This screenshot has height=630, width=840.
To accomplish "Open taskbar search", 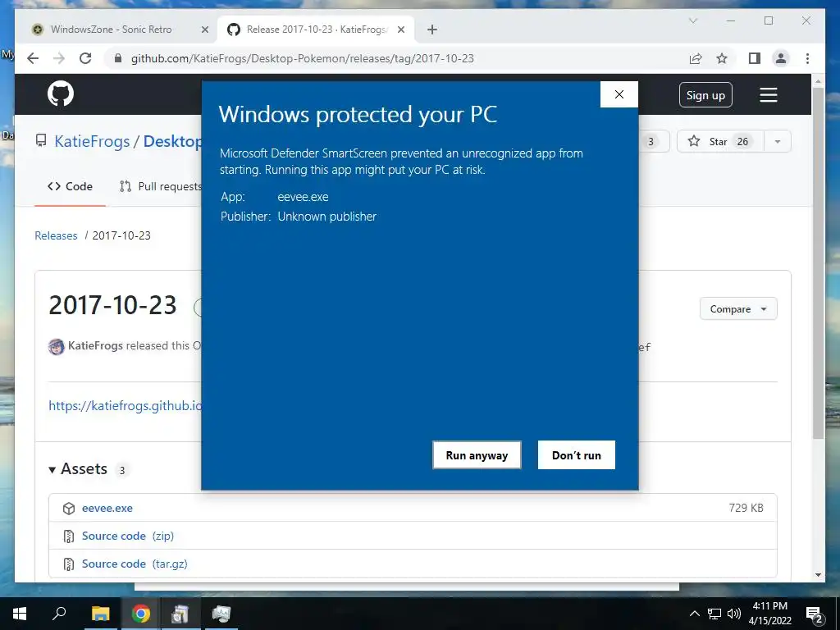I will (x=59, y=614).
